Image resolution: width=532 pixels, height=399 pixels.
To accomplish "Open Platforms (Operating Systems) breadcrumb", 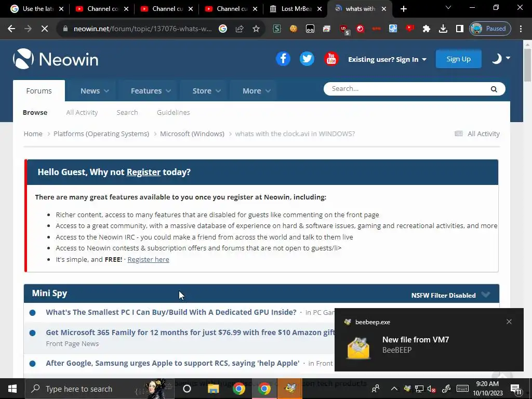I will click(x=101, y=134).
